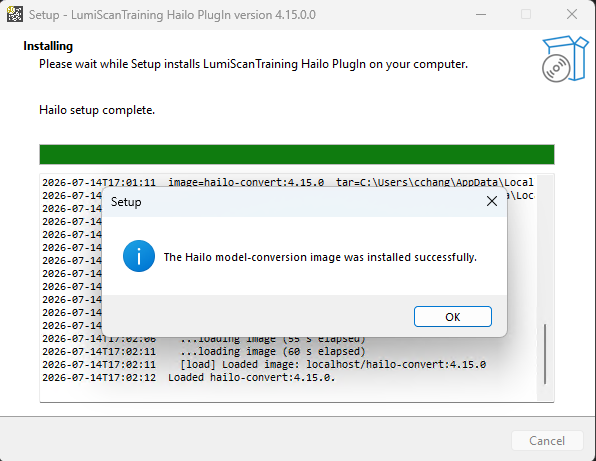Click the blue information icon

coord(139,256)
